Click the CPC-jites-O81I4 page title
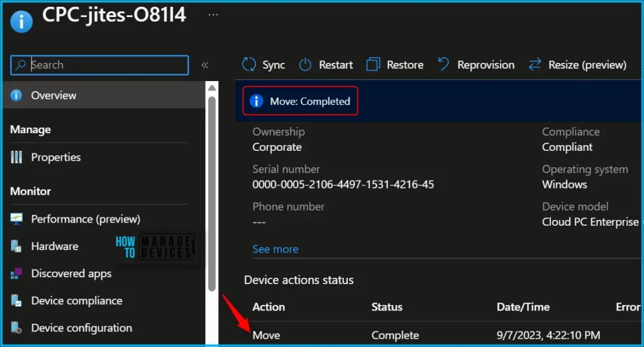Viewport: 644px width, 347px height. (x=114, y=15)
